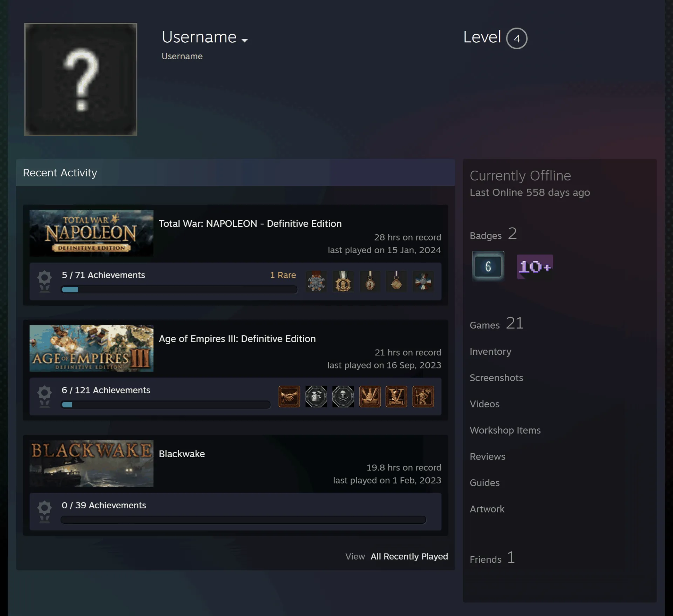Image resolution: width=673 pixels, height=616 pixels.
Task: Click the first Napoleon achievement medal icon
Action: coord(316,281)
